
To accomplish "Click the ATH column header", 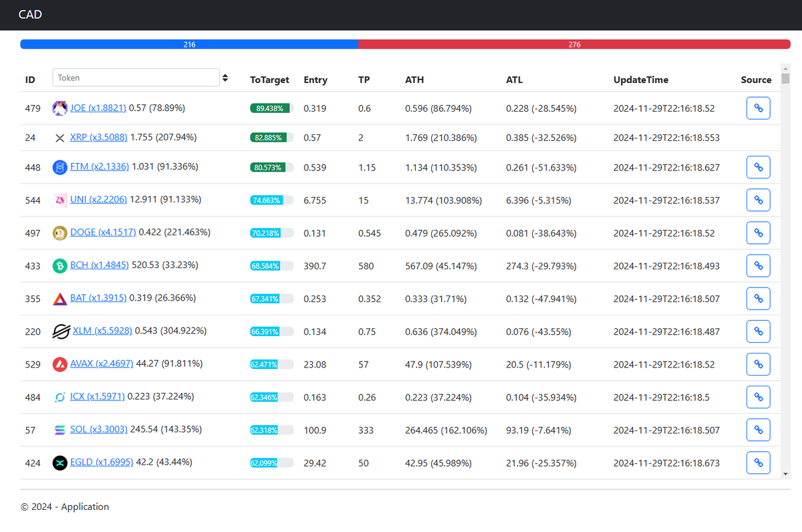I will 414,80.
